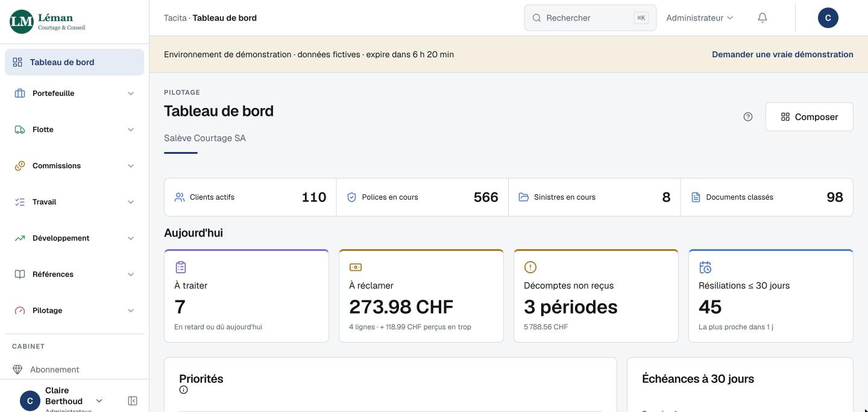Click the Sinistres en cours folder icon
Image resolution: width=868 pixels, height=412 pixels.
[524, 197]
